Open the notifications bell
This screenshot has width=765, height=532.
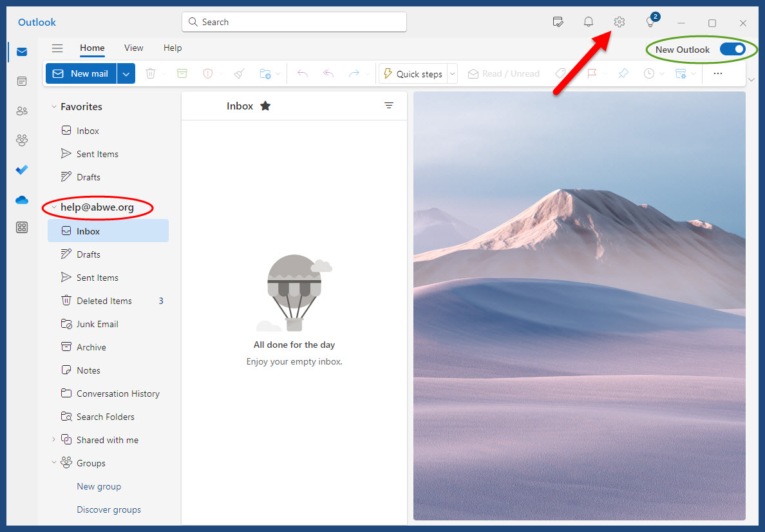(x=589, y=22)
